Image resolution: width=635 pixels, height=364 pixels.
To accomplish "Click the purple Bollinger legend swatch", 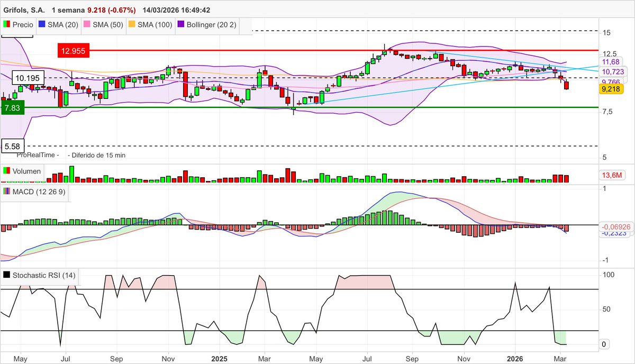I will point(181,24).
